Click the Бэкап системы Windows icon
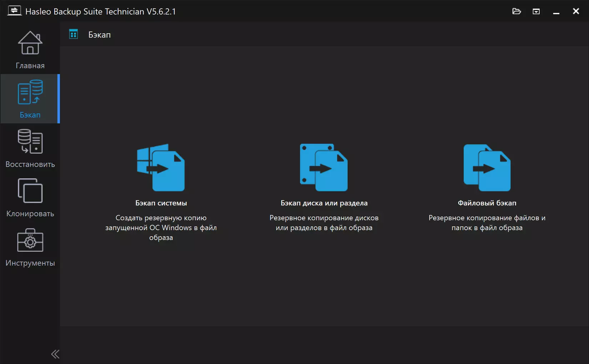This screenshot has height=364, width=589. [161, 167]
